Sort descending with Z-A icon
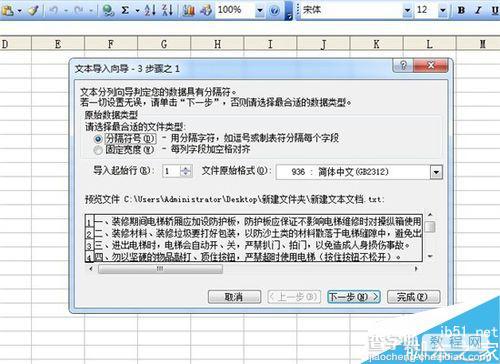500x364 pixels. point(167,10)
